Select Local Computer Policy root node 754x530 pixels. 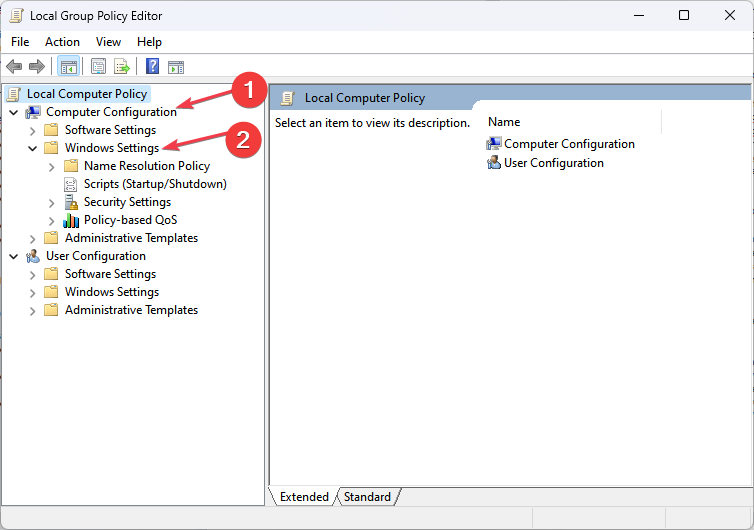87,94
